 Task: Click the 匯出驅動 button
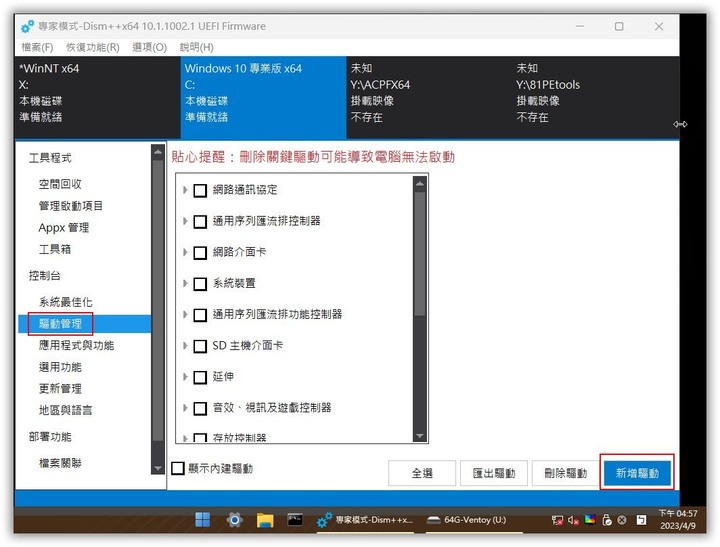(x=494, y=473)
